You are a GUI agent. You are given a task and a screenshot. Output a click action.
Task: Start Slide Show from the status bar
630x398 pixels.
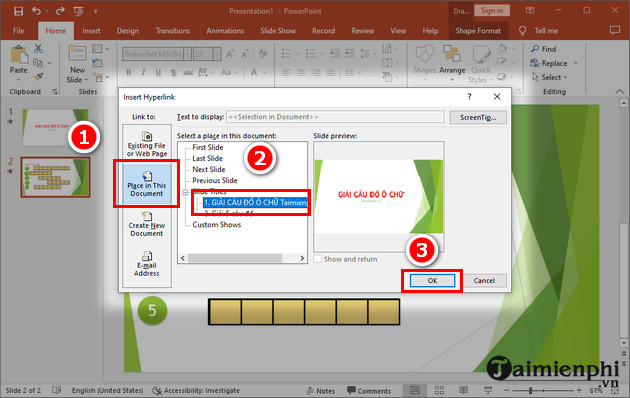tap(488, 390)
